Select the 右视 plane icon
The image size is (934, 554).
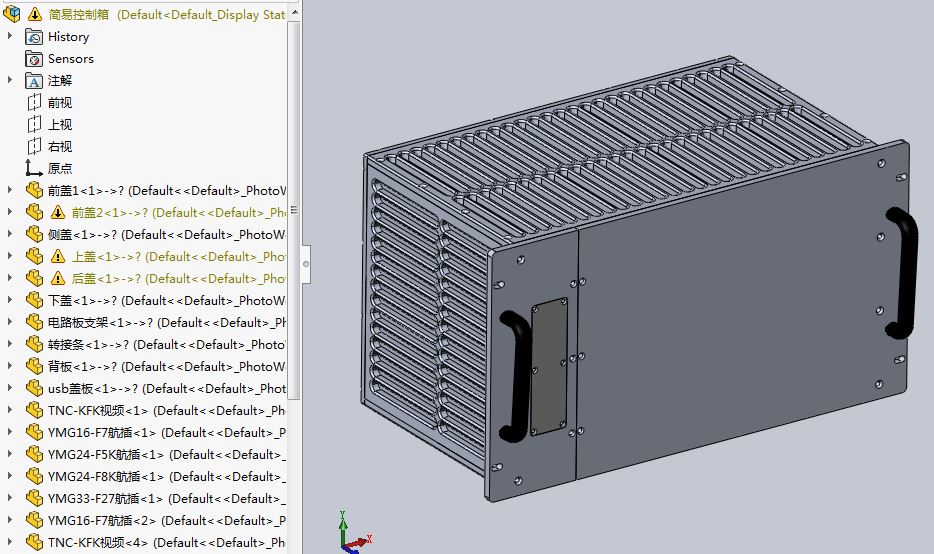click(34, 147)
